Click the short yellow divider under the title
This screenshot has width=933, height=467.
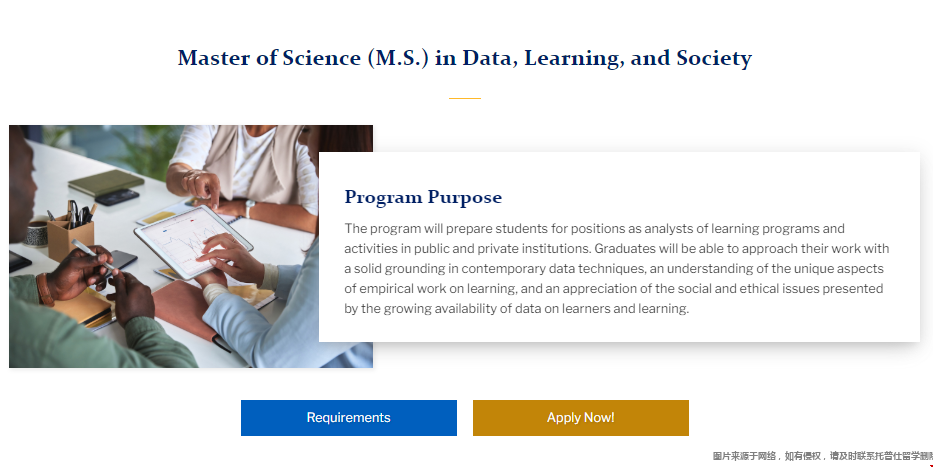(464, 98)
